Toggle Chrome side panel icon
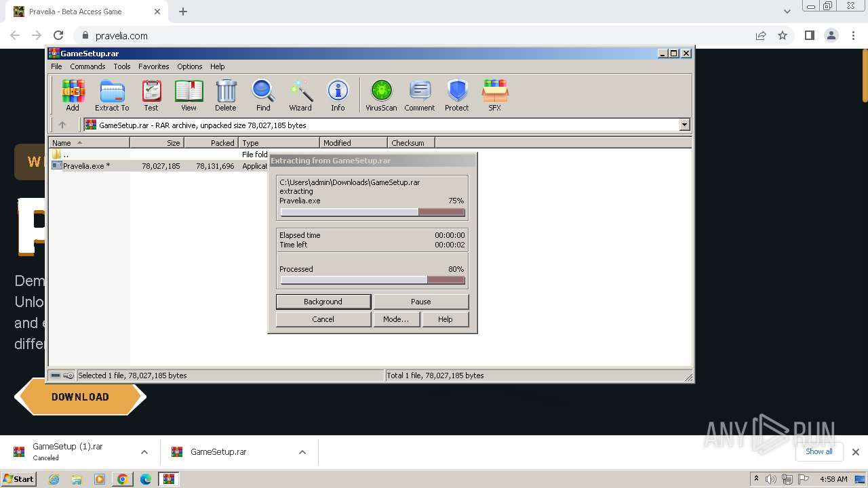The height and width of the screenshot is (488, 868). [809, 35]
